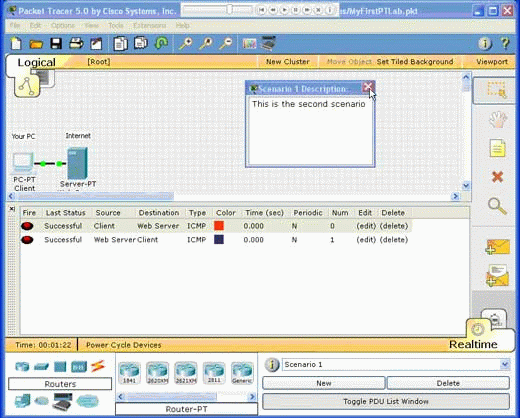Open the Network Information icon in toolbar
520x418 pixels.
(x=485, y=44)
